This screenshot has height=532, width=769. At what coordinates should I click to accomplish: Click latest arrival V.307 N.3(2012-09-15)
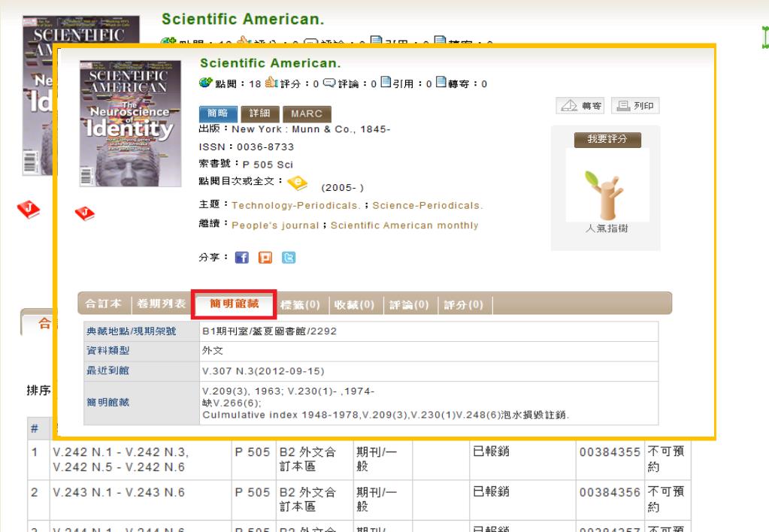[x=263, y=371]
